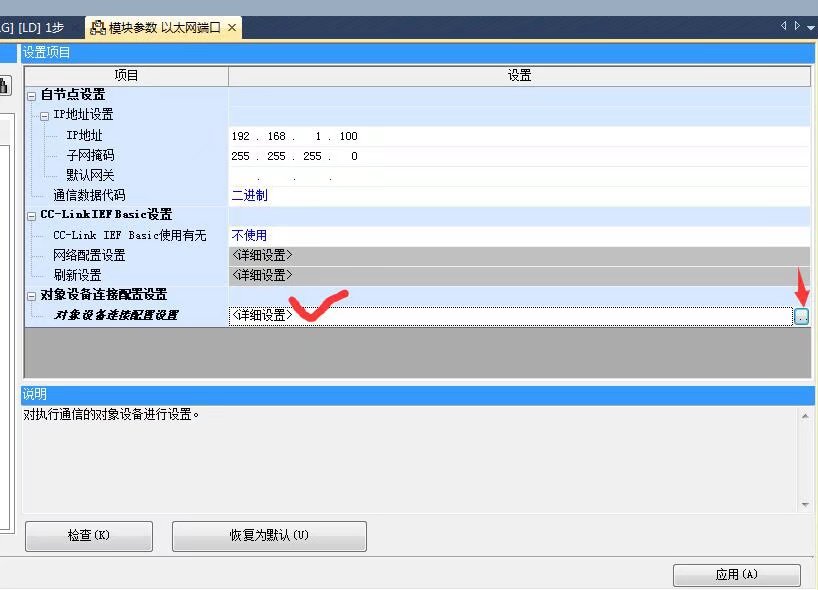Collapse the 自节点设置 tree group
The image size is (818, 590).
point(32,96)
